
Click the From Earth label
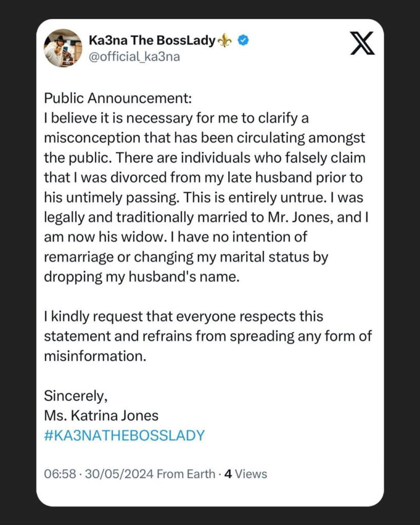(186, 474)
